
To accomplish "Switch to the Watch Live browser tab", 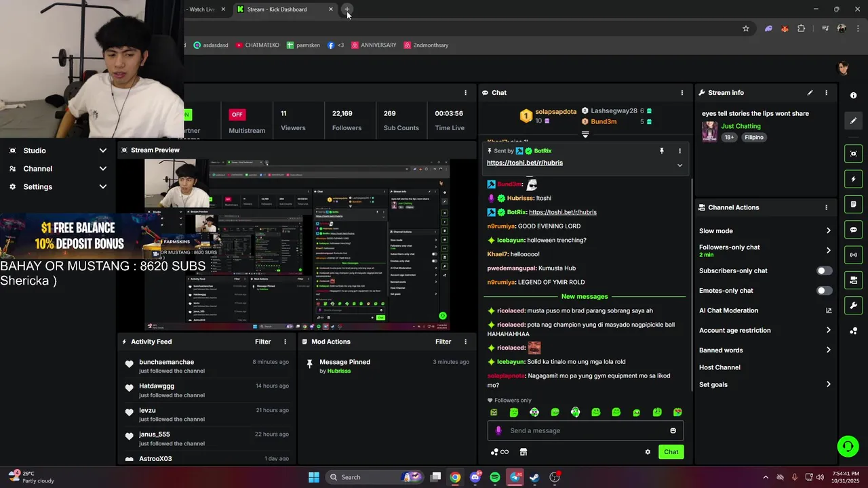I will coord(203,9).
